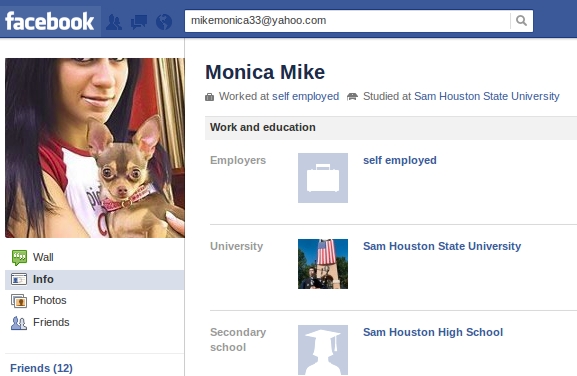Click the Friends sidebar people icon
Image resolution: width=577 pixels, height=376 pixels.
click(x=19, y=323)
